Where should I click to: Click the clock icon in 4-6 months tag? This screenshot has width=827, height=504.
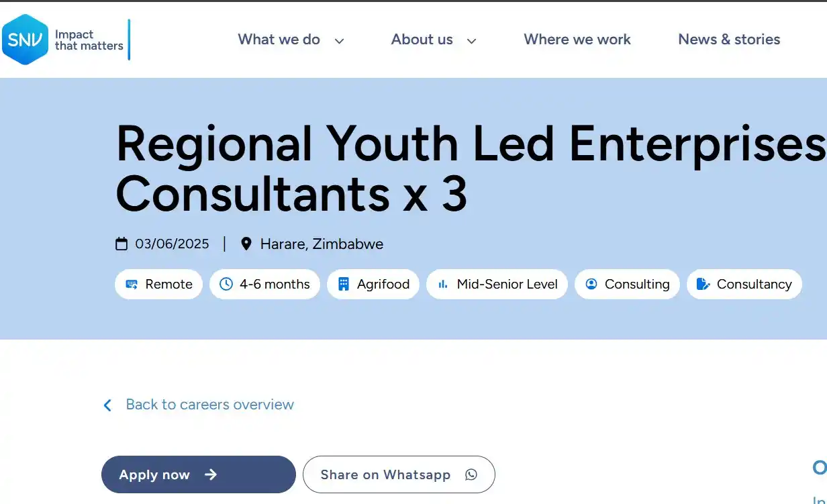[x=226, y=284]
